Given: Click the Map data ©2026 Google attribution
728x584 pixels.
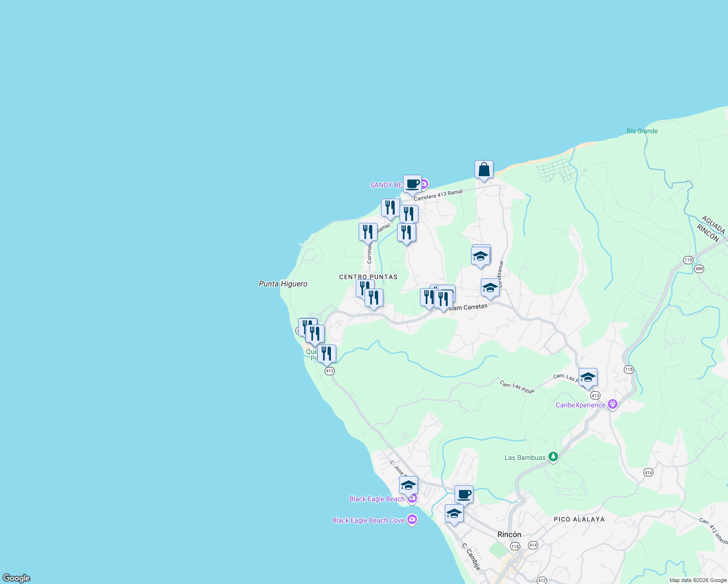Looking at the screenshot, I should pos(697,580).
